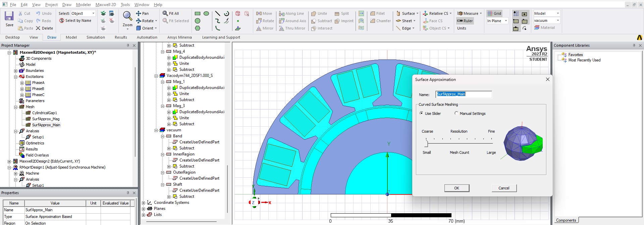This screenshot has width=644, height=225.
Task: Click Setup1 under Maxwell2DDesign1 Analysis
Action: pos(38,137)
